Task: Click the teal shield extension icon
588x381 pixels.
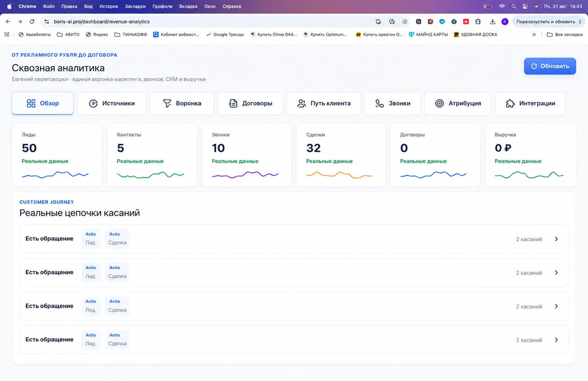Action: pos(454,21)
